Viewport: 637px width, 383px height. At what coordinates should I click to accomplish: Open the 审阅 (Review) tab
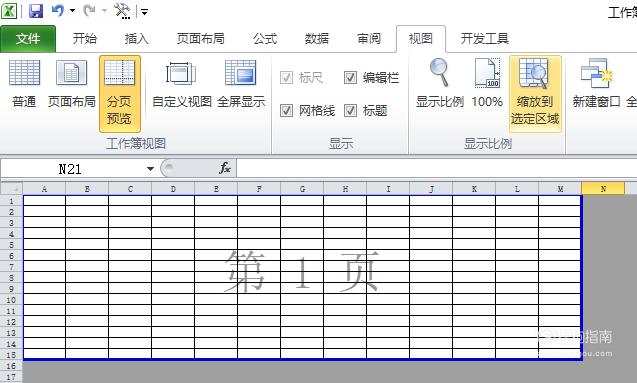pos(369,39)
